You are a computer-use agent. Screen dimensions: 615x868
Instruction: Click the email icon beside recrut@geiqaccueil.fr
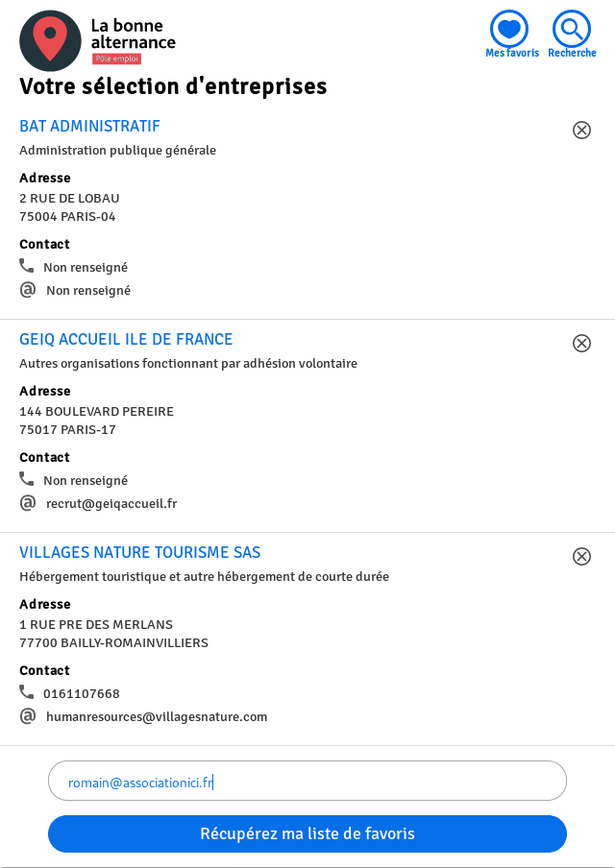[28, 503]
